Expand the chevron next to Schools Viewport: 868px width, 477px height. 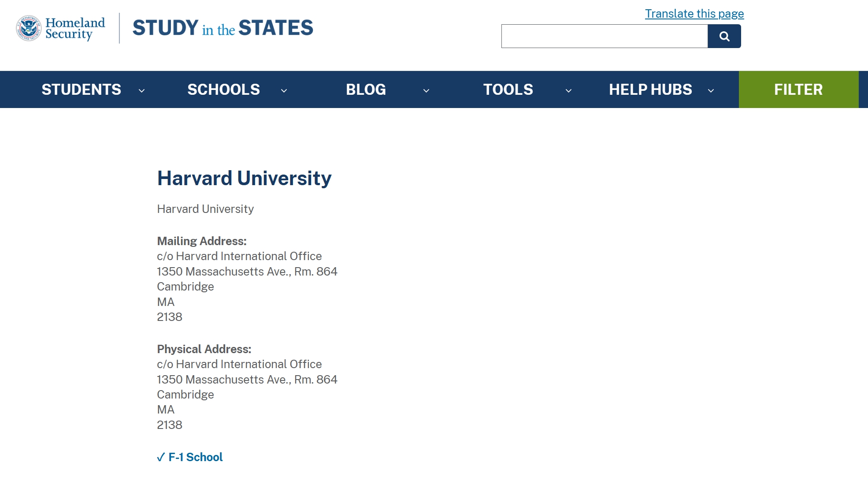pyautogui.click(x=284, y=90)
